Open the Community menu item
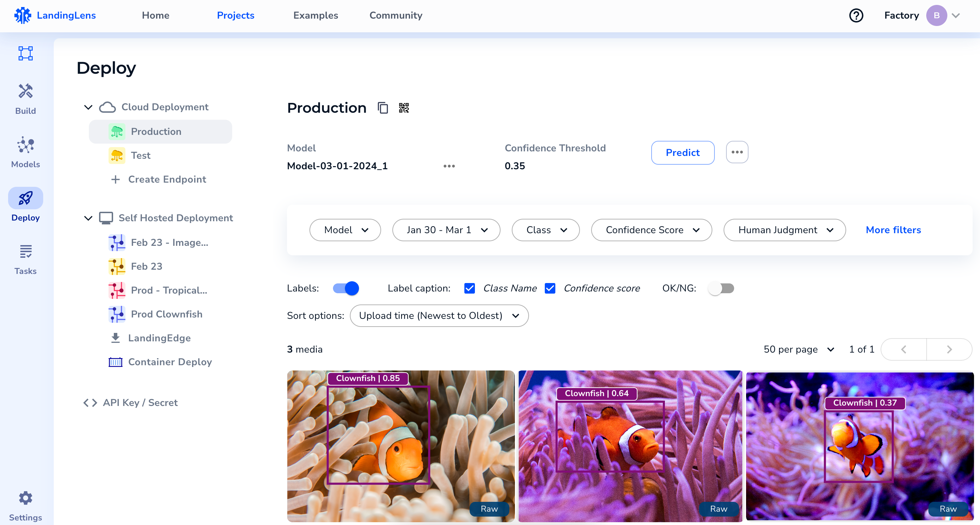Screen dimensions: 980x525 pos(396,15)
